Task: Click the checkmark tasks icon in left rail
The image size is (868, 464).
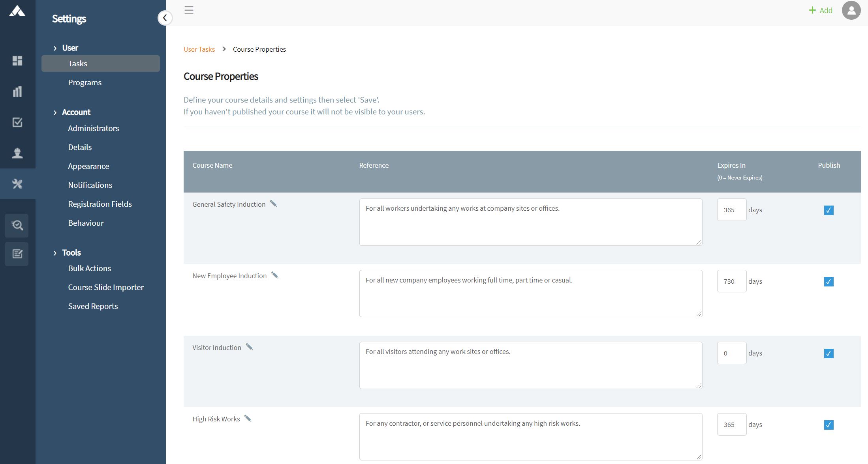Action: (x=17, y=122)
